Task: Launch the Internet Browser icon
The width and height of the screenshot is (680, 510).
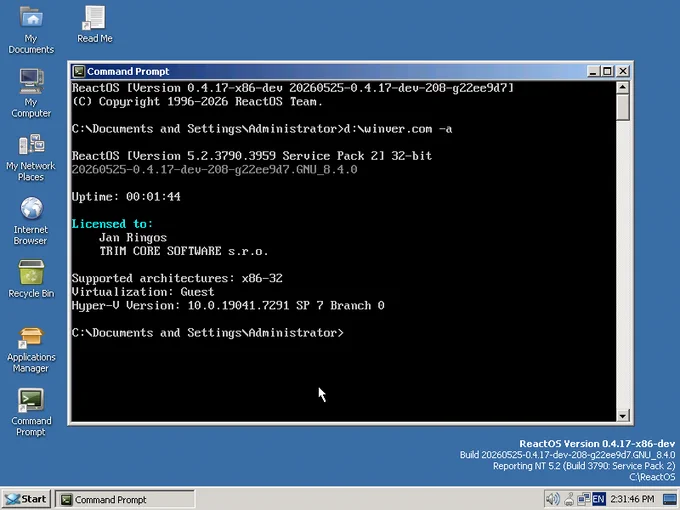Action: (31, 221)
